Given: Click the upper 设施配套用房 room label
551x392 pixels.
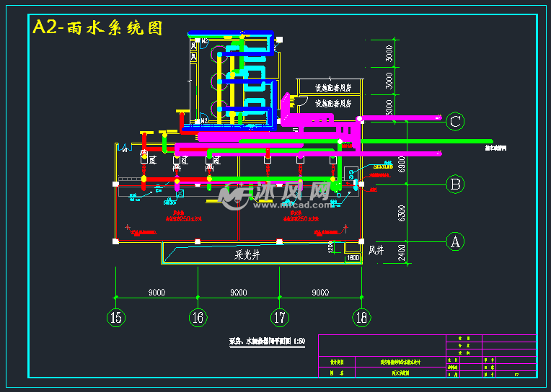Looking at the screenshot, I should (x=332, y=88).
